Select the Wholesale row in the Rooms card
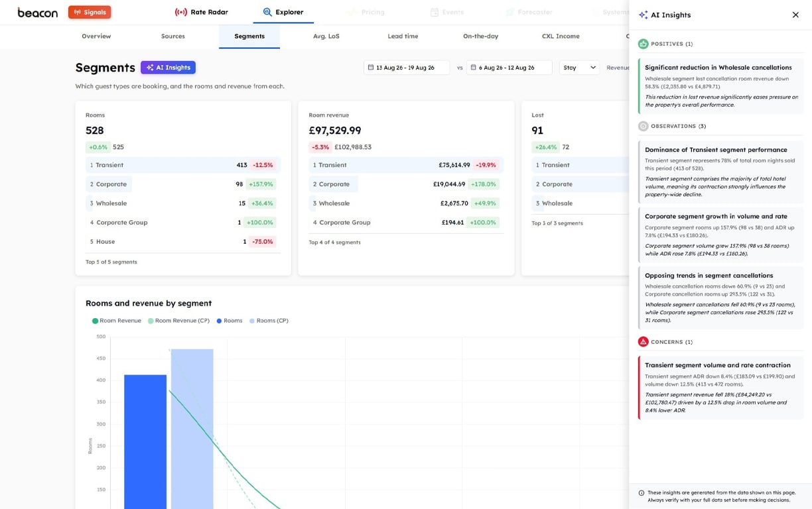 [x=183, y=203]
